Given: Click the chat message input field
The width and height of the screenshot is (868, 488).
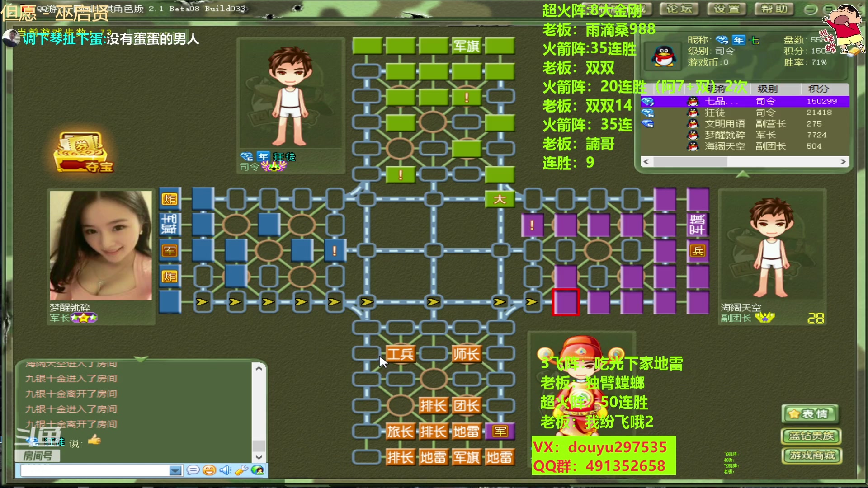Looking at the screenshot, I should 95,471.
